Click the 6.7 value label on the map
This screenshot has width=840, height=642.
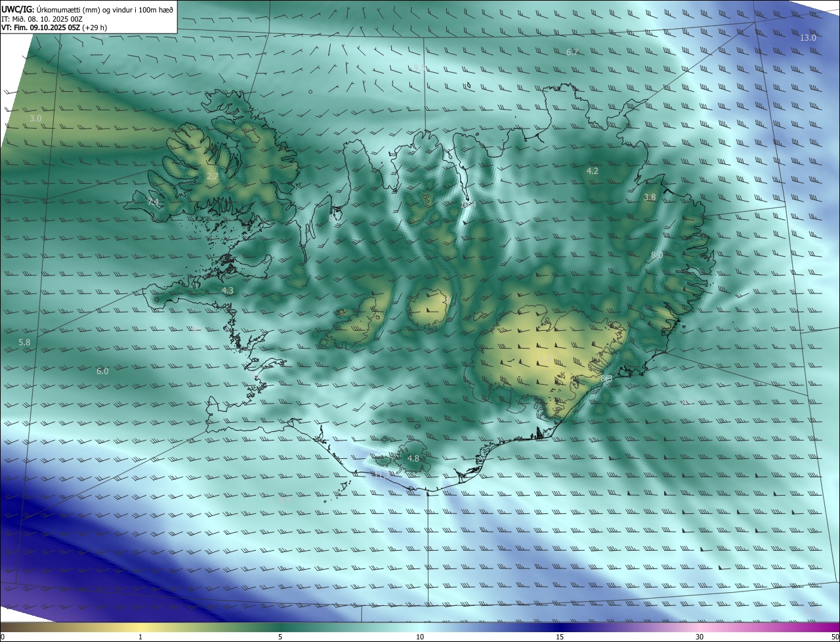point(572,52)
